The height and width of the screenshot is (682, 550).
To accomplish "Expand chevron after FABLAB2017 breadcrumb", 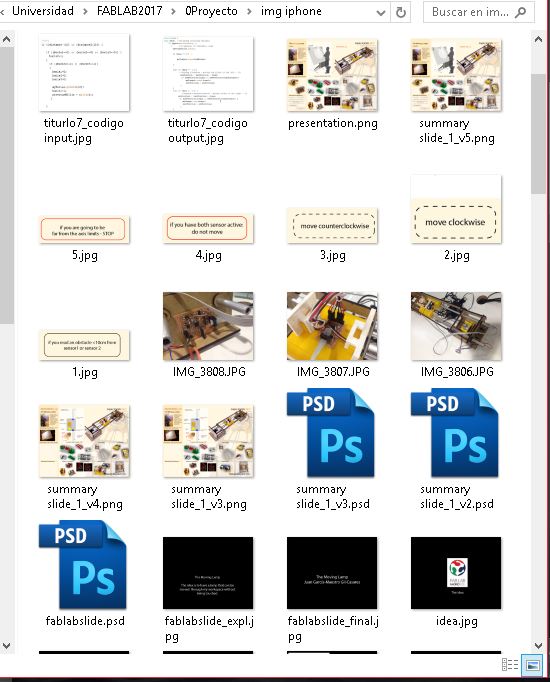I will pyautogui.click(x=173, y=12).
